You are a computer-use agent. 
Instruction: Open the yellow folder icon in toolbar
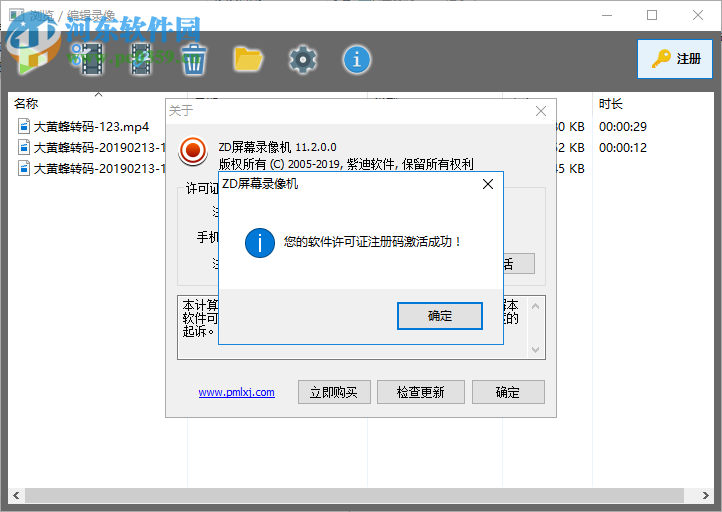tap(248, 59)
